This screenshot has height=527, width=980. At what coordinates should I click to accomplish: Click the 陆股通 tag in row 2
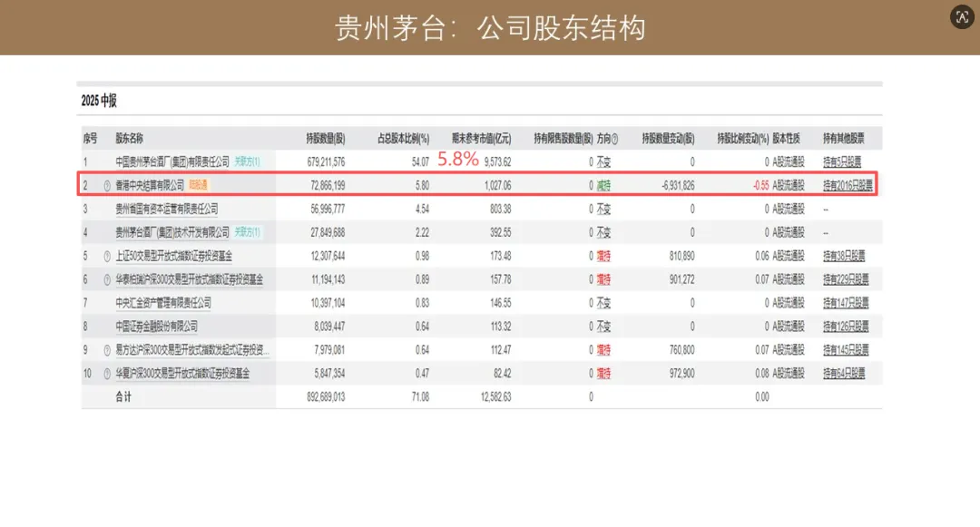point(198,185)
